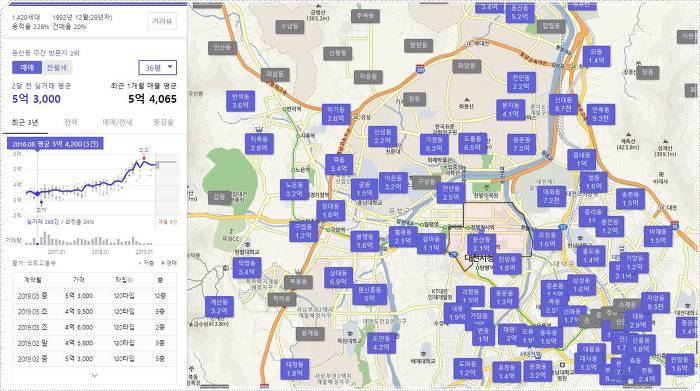Switch to the 전체 chart tab
Viewport: 700px width, 391px height.
(x=71, y=122)
